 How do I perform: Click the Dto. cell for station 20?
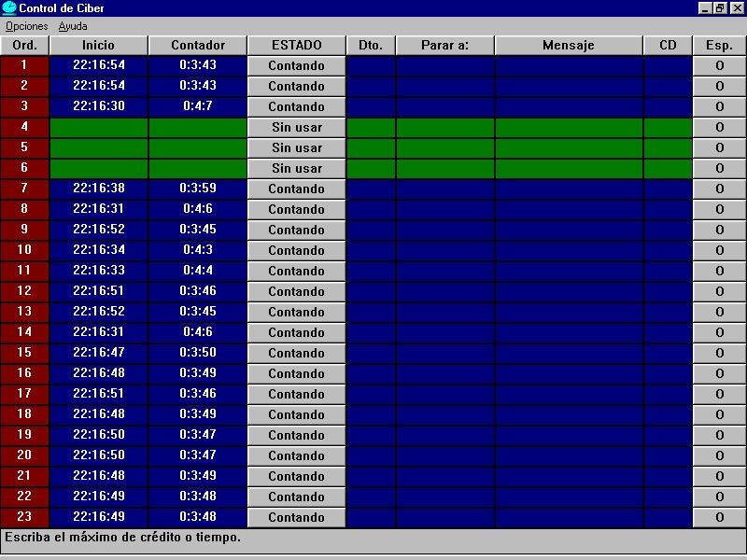pyautogui.click(x=371, y=455)
